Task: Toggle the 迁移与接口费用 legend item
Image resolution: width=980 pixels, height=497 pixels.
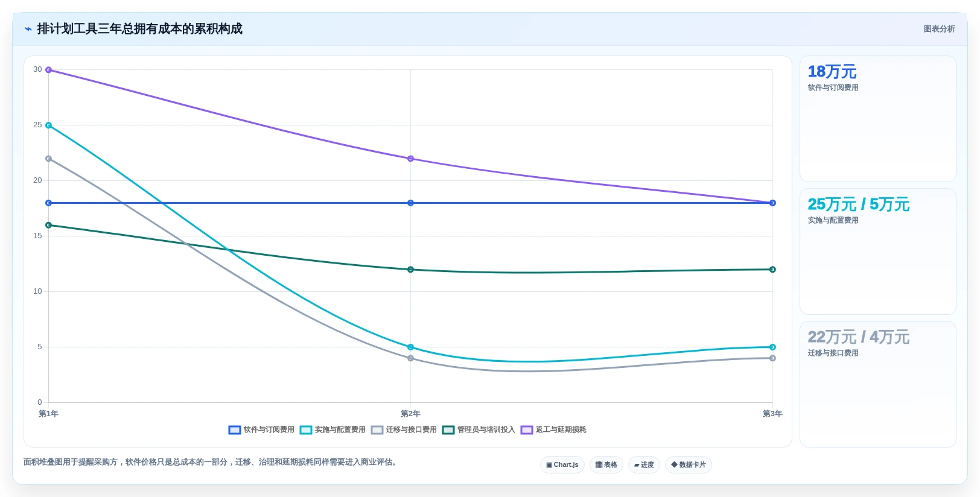Action: coord(404,430)
